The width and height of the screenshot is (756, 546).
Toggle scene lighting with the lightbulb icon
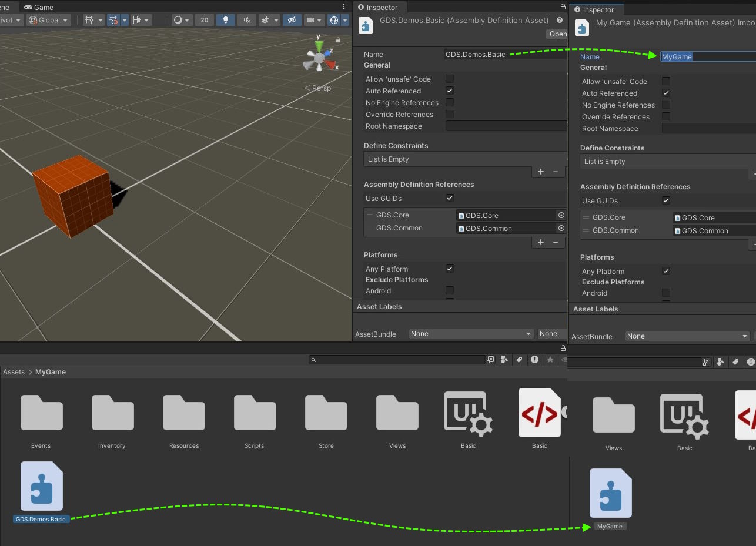[x=225, y=20]
